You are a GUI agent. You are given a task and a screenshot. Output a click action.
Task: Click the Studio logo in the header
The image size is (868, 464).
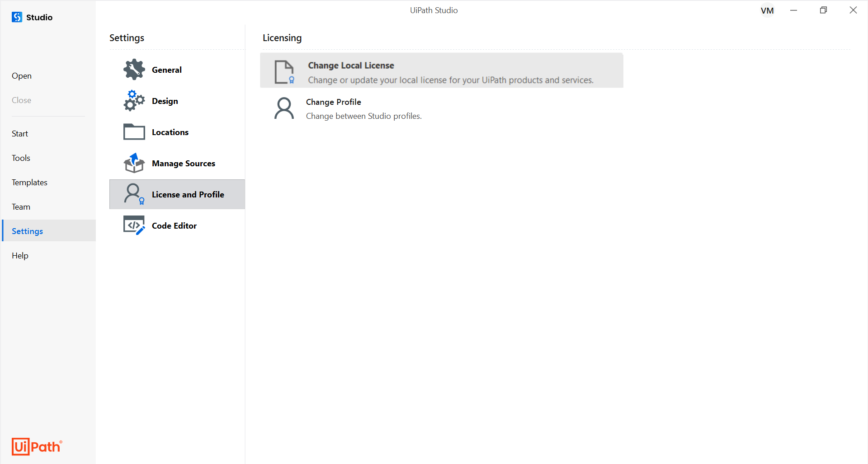coord(16,17)
